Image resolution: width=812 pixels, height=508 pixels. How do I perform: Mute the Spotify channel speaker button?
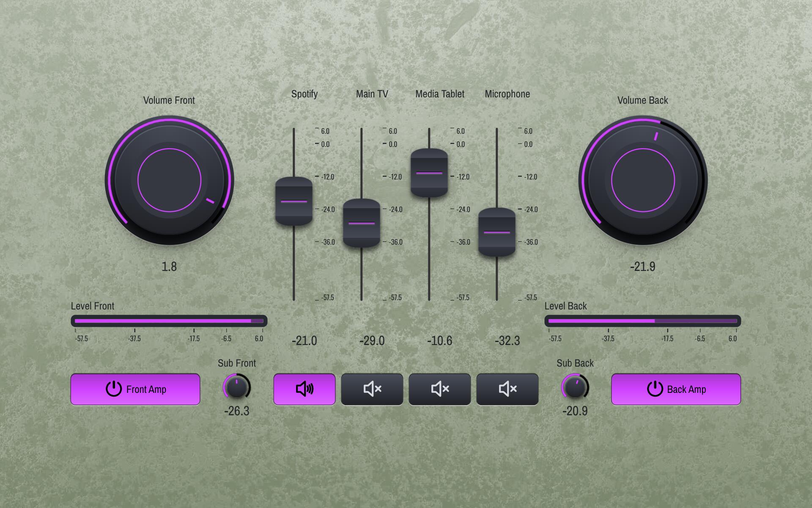click(x=304, y=389)
